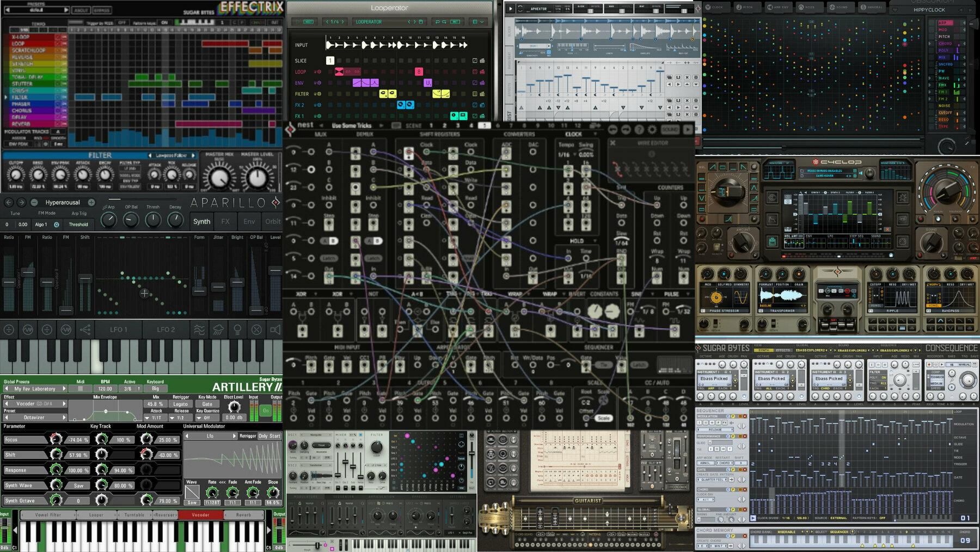This screenshot has width=980, height=552.
Task: Click the light bulb icon in Aparillo
Action: (x=237, y=329)
